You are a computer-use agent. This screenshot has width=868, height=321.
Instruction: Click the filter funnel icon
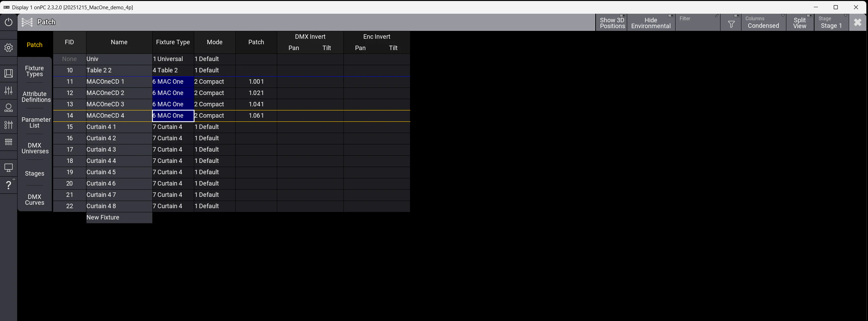coord(731,23)
